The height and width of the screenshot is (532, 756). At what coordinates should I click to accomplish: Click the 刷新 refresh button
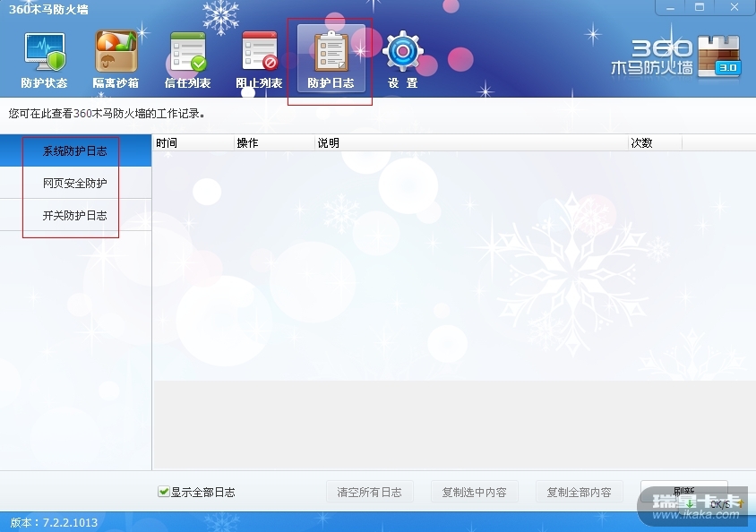tap(684, 492)
